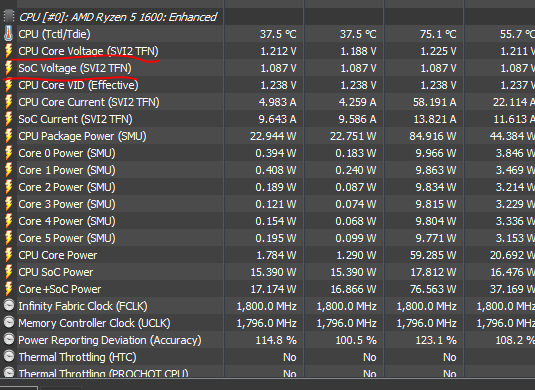The height and width of the screenshot is (390, 535).
Task: Select the CPU SoC Power label
Action: pos(56,272)
